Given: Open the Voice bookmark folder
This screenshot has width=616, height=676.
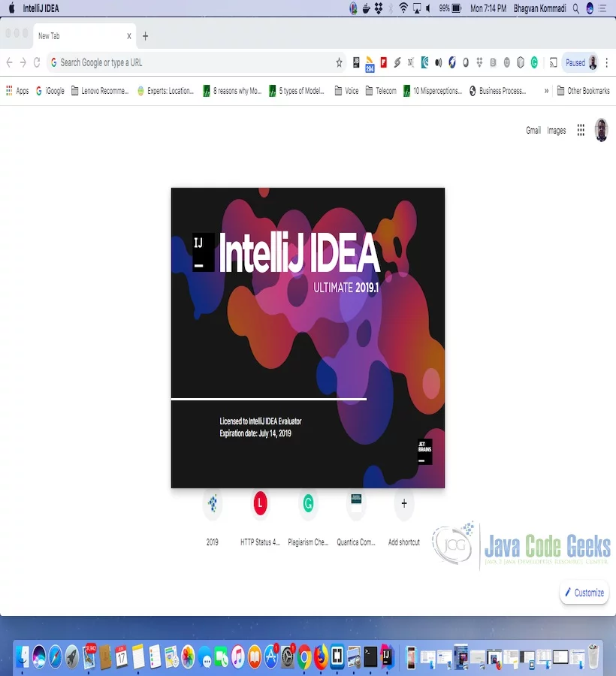Looking at the screenshot, I should click(346, 91).
